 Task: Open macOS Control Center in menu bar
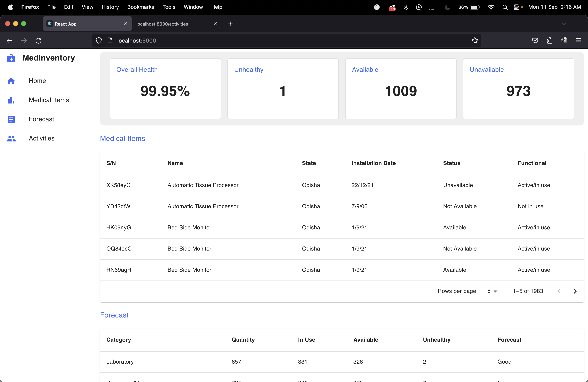coord(516,7)
